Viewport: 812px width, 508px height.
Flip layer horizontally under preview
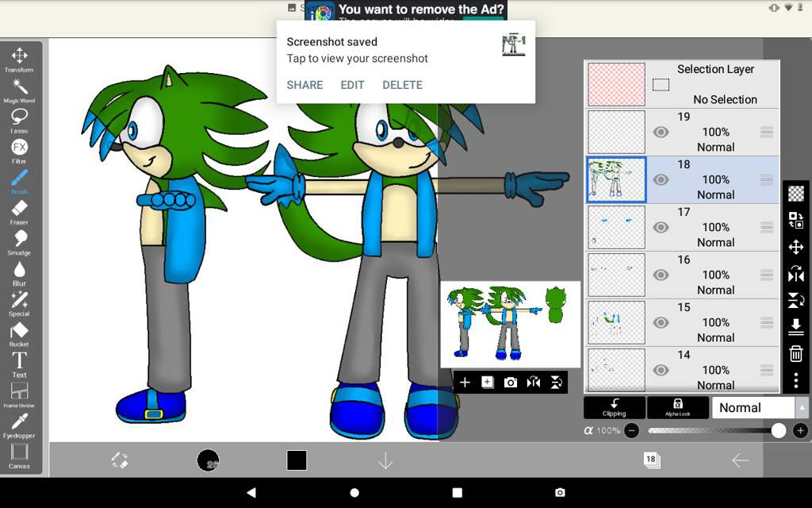tap(534, 383)
